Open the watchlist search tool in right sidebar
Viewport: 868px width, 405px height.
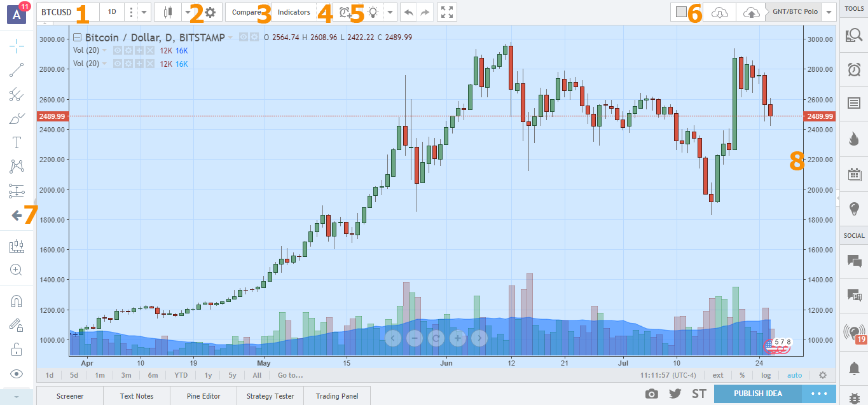(x=854, y=37)
